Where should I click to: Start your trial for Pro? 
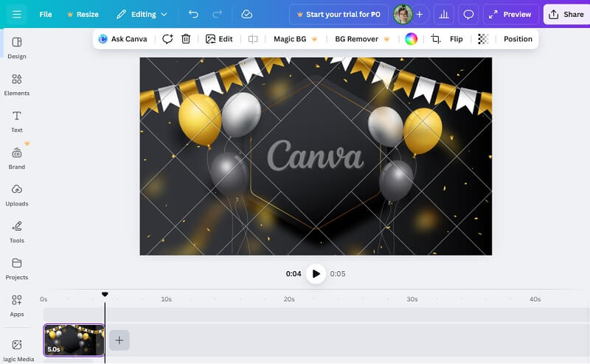coord(339,14)
